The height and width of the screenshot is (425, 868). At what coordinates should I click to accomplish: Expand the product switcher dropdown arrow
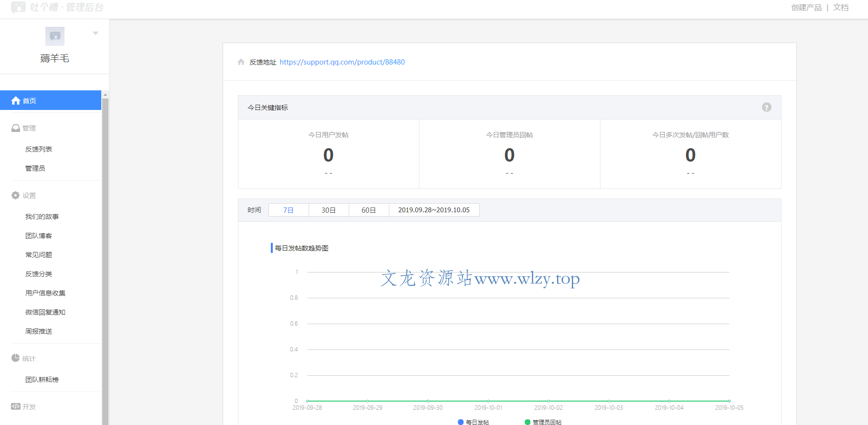[96, 33]
